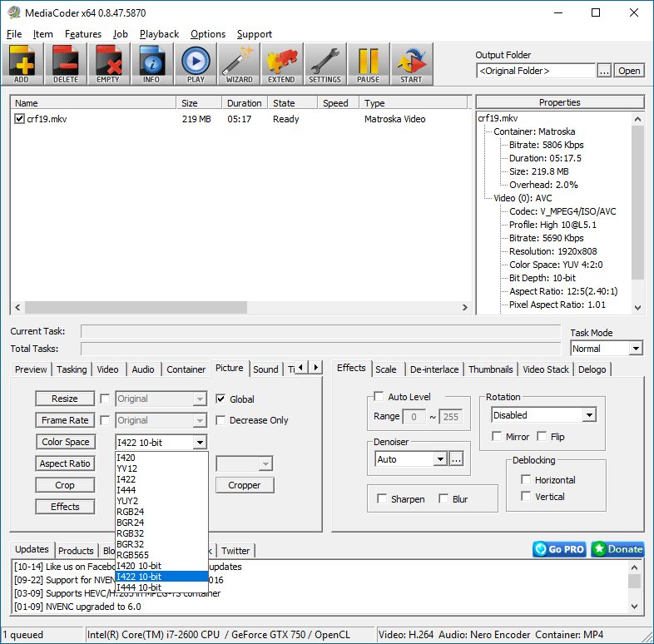Screen dimensions: 654x644
Task: Click the Donate badge
Action: 617,549
